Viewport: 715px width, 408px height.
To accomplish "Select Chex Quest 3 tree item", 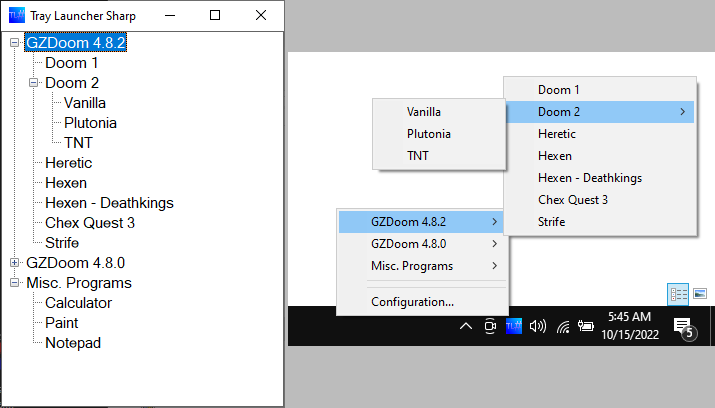I will pos(90,223).
